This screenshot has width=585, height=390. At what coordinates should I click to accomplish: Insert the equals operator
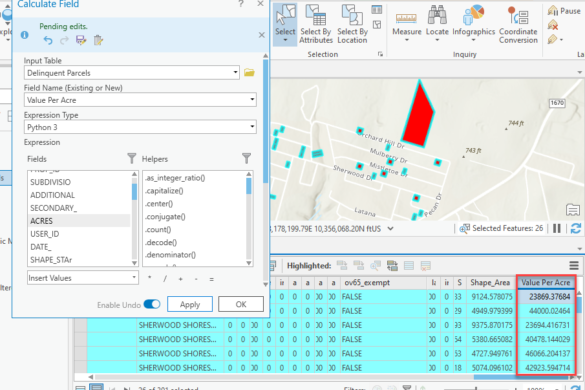pyautogui.click(x=212, y=279)
